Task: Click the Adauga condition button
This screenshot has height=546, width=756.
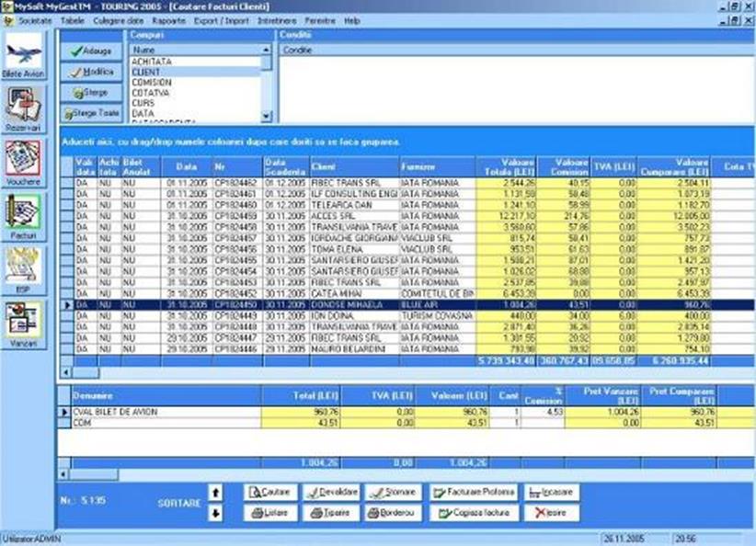Action: 91,51
